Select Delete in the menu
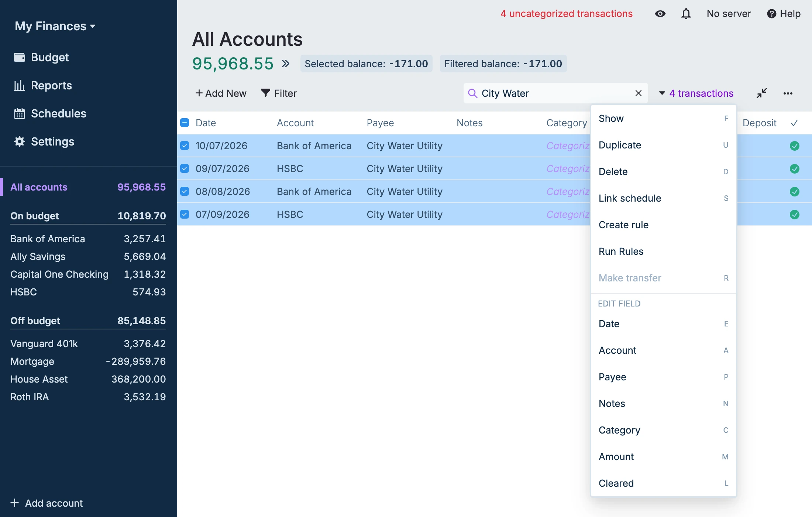 pos(663,172)
